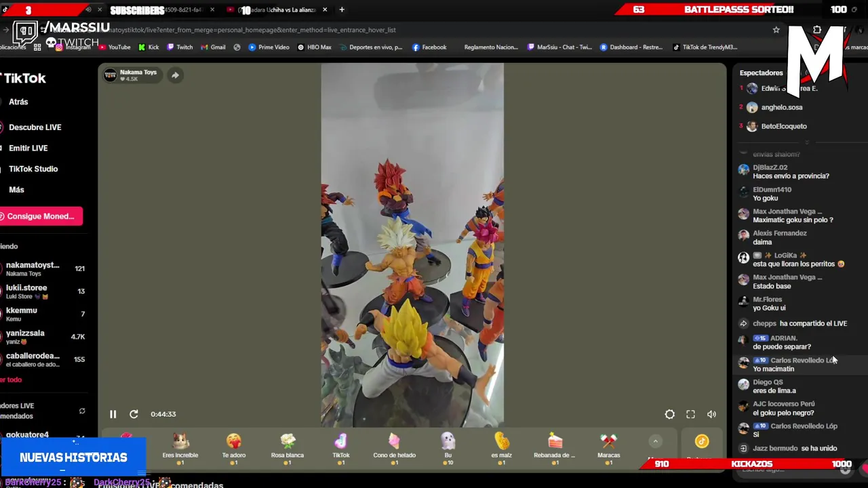Click ElDumn1410 chat username
This screenshot has width=868, height=488.
coord(772,190)
